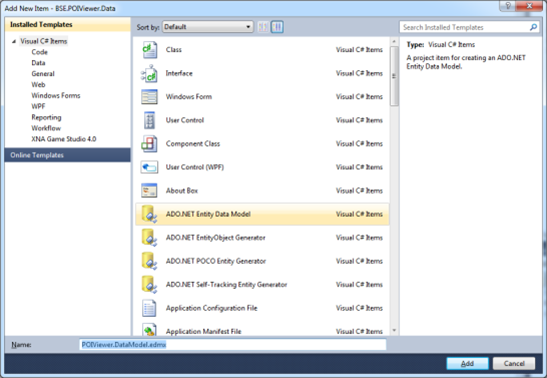Click the search magnifier icon
Screen dimensions: 547x378
[533, 27]
